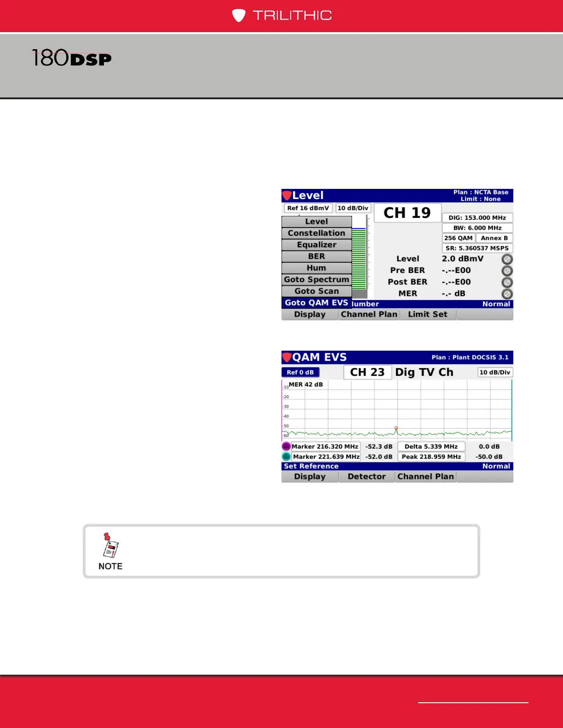
Task: Select Hum from the mode menu
Action: (316, 267)
